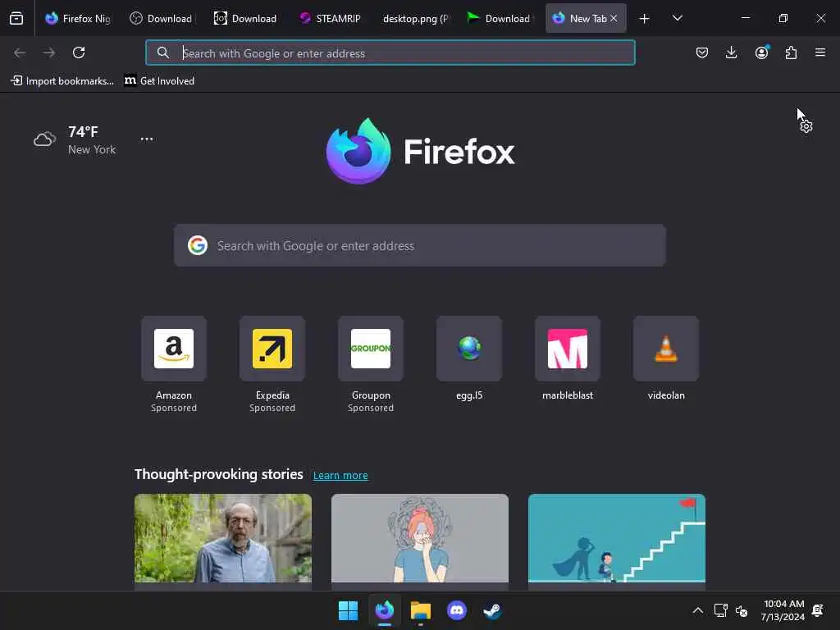Open story with stairs and flag illustration
This screenshot has width=840, height=630.
pyautogui.click(x=617, y=541)
